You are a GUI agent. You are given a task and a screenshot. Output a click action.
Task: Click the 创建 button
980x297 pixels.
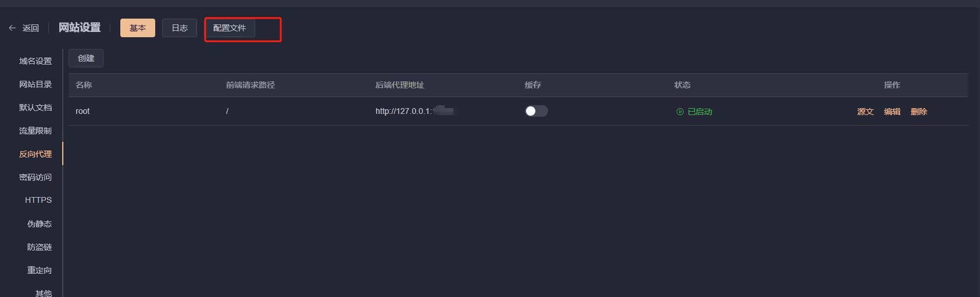[86, 58]
